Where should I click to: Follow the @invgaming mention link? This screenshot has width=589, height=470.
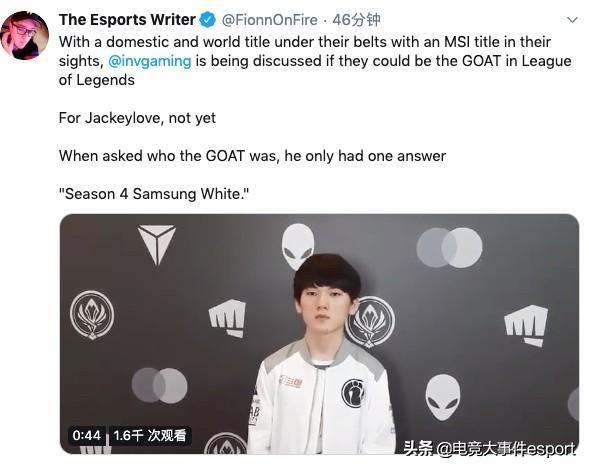point(150,61)
